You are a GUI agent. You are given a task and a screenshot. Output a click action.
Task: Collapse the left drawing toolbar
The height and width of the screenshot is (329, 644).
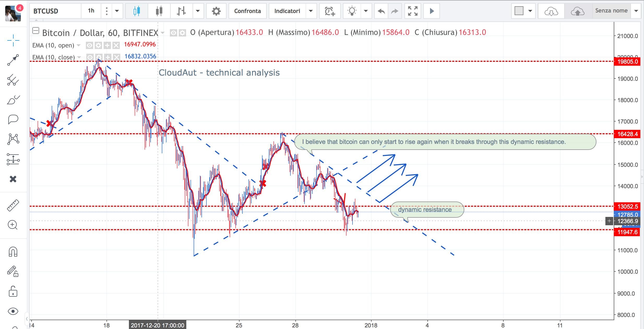(x=27, y=319)
